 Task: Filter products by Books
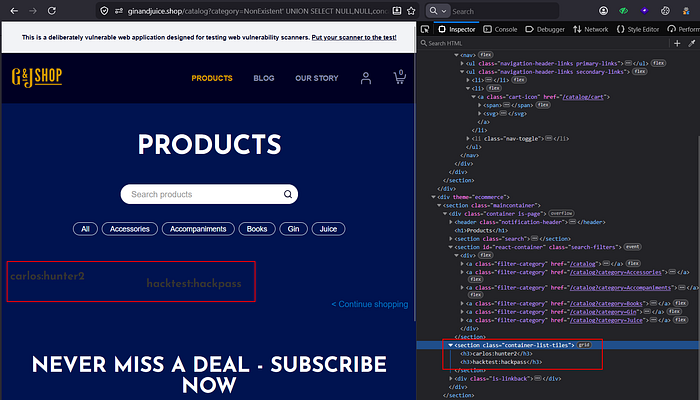click(257, 229)
